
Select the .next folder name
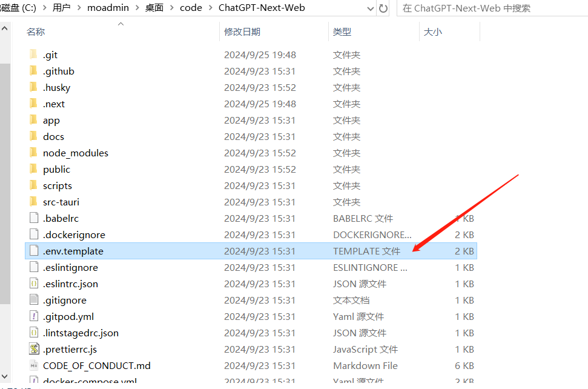pyautogui.click(x=54, y=104)
